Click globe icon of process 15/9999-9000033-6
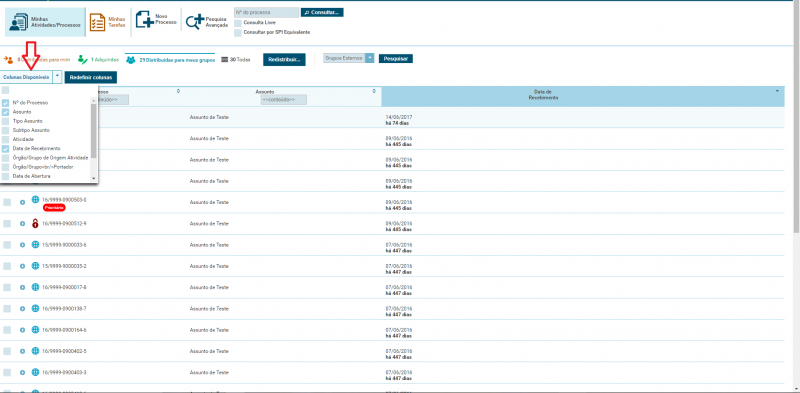 tap(35, 244)
